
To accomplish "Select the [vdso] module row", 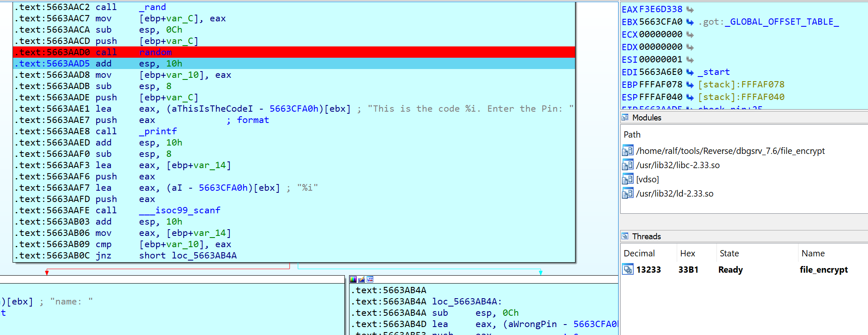I will [x=647, y=179].
